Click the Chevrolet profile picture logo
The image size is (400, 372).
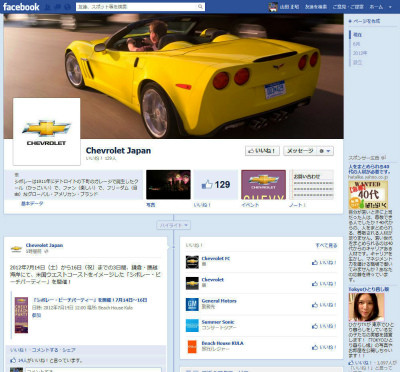click(47, 131)
